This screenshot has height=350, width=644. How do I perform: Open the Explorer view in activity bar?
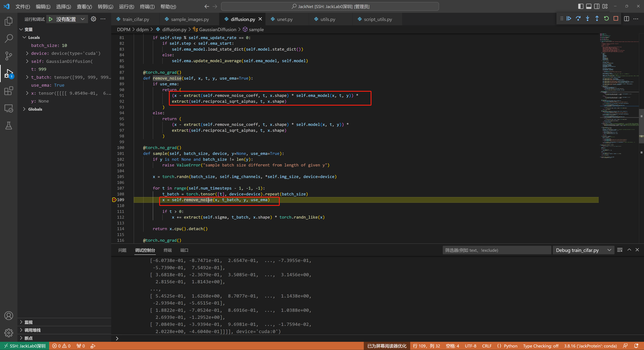(9, 21)
